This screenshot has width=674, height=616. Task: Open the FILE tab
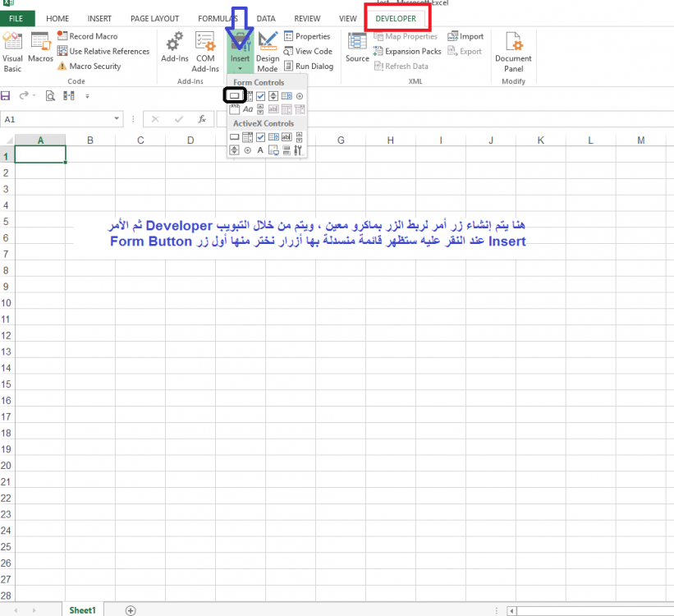coord(16,19)
